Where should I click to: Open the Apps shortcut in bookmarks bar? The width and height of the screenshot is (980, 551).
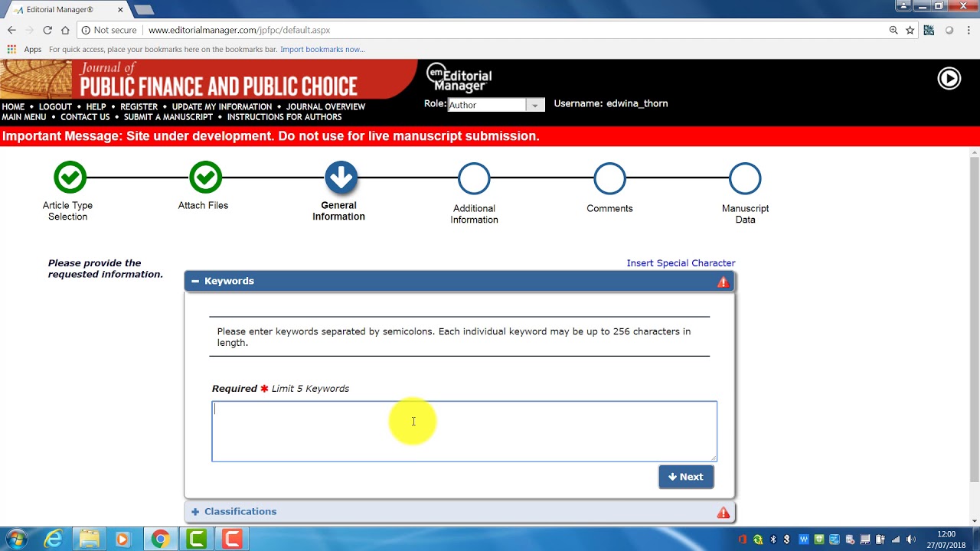(x=24, y=50)
